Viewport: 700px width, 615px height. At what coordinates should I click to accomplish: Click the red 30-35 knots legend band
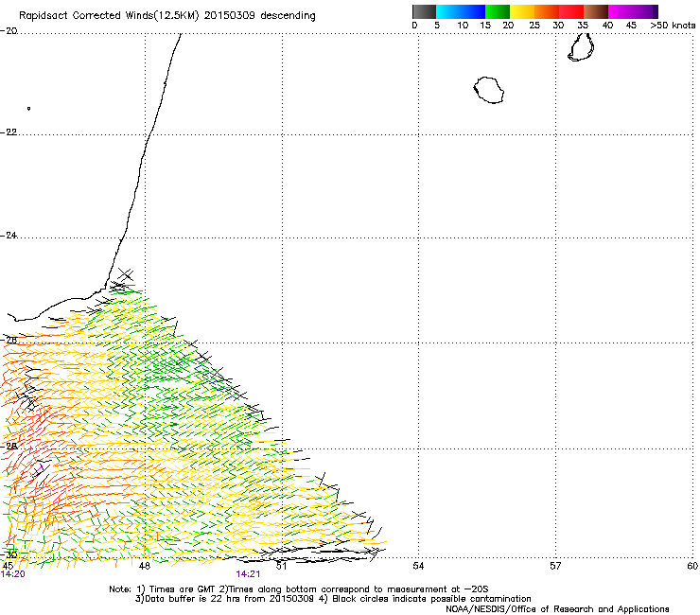coord(571,11)
